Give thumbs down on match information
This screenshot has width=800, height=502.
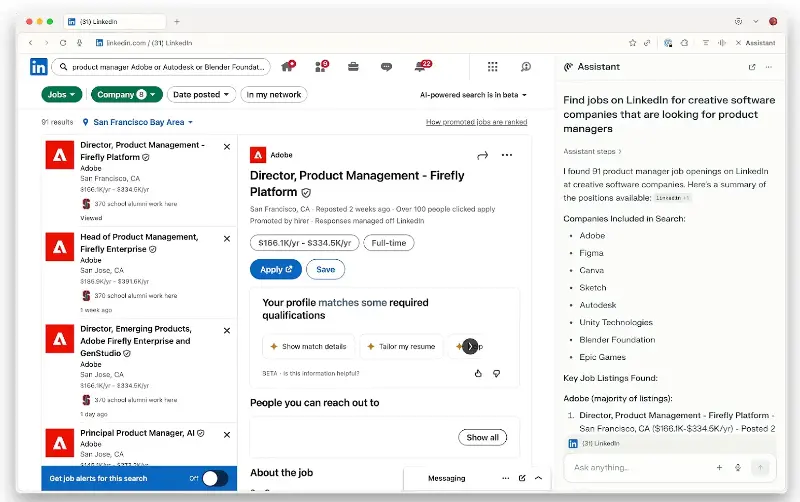tap(496, 373)
